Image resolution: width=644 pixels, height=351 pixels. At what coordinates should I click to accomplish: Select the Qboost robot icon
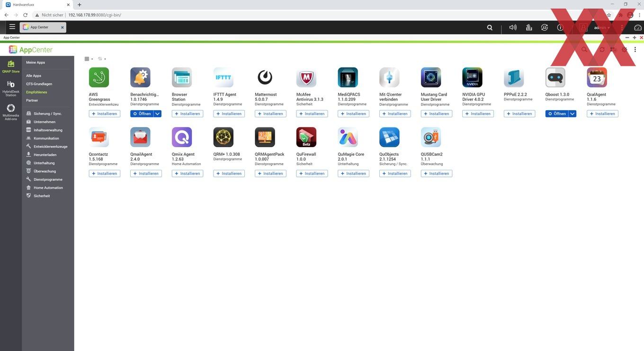click(555, 78)
